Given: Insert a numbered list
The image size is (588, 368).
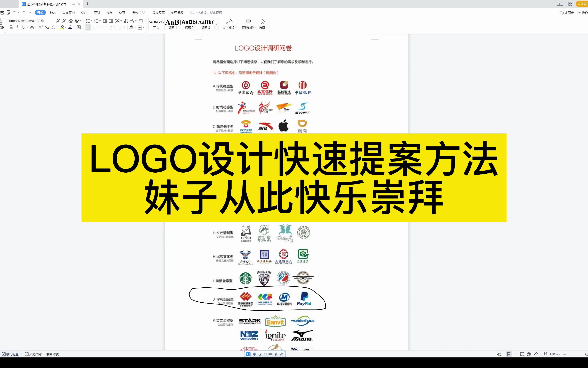Looking at the screenshot, I should click(x=96, y=21).
